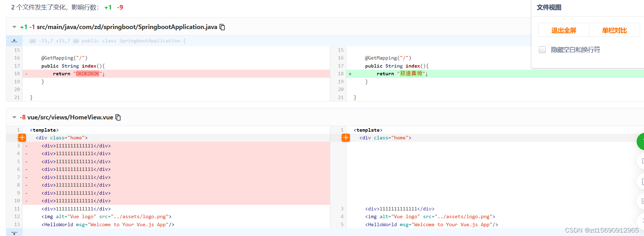644x236 pixels.
Task: Click deleted line 18 with OKOKOKOK
Action: tap(176, 74)
